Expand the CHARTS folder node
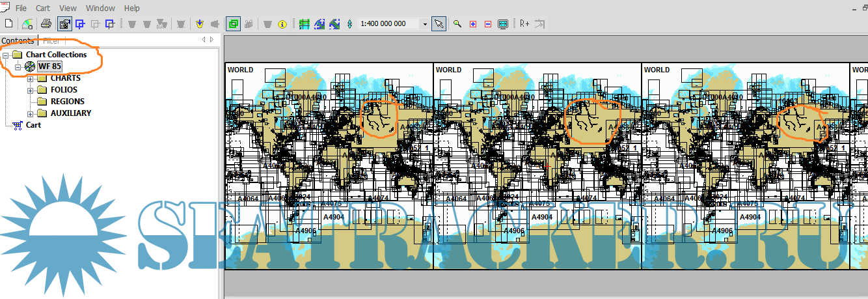868x299 pixels. [x=30, y=78]
